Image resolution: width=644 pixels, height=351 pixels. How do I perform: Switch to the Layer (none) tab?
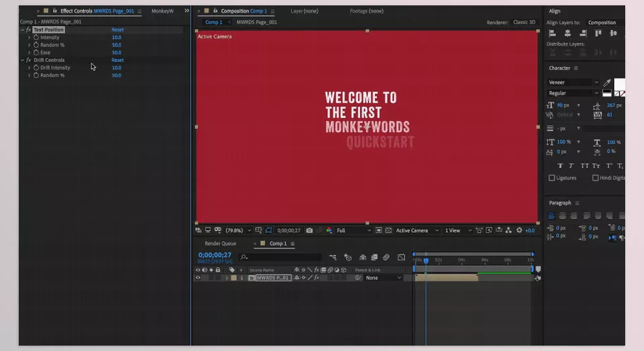[x=305, y=11]
